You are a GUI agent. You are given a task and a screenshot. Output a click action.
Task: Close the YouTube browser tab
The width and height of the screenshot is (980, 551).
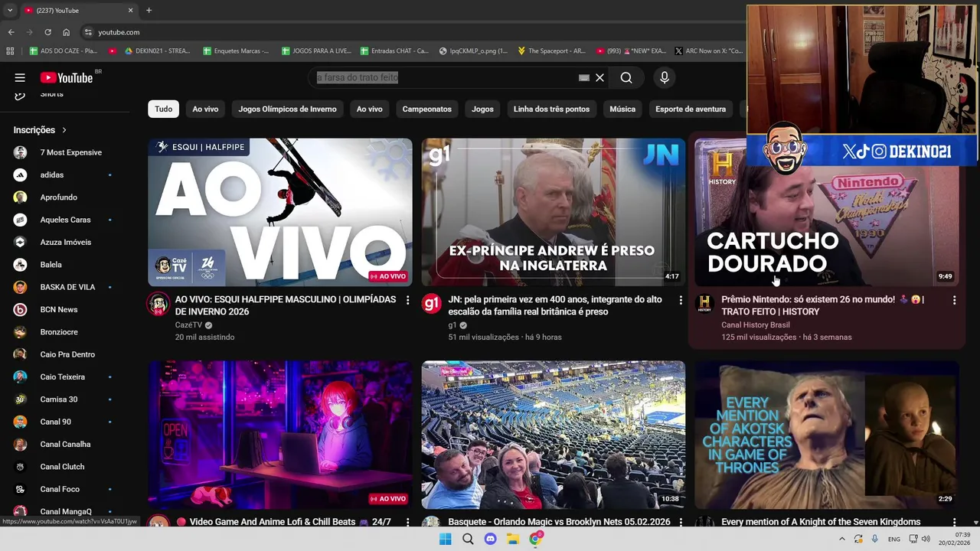coord(130,11)
